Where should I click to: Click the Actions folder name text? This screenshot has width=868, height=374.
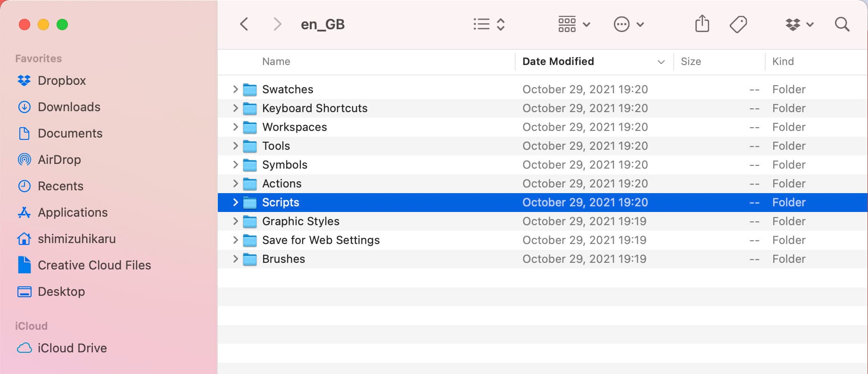click(282, 183)
